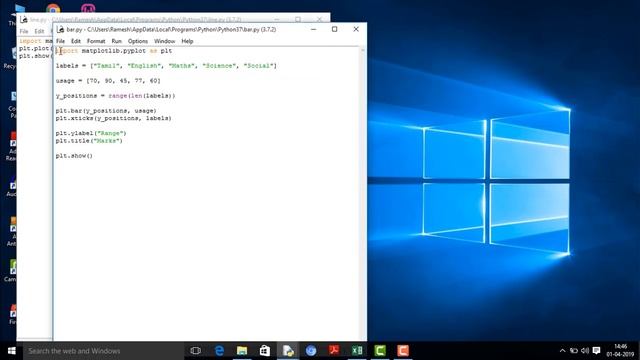The image size is (640, 360).
Task: Click the 'plt.ylabel("Range")' line
Action: pos(91,133)
